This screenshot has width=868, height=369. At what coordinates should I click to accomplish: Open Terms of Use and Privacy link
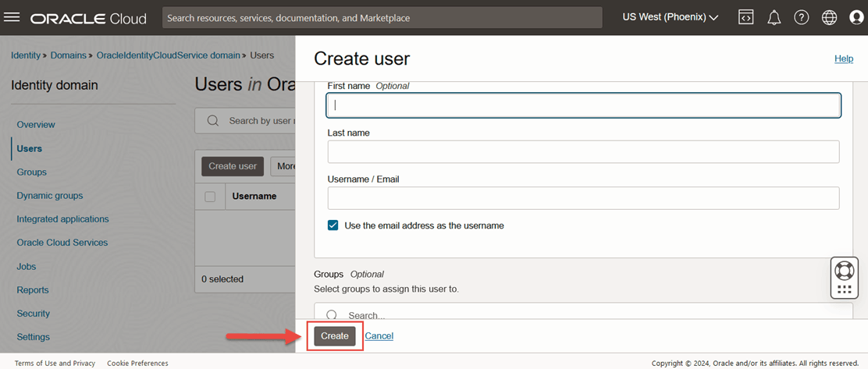(x=55, y=364)
